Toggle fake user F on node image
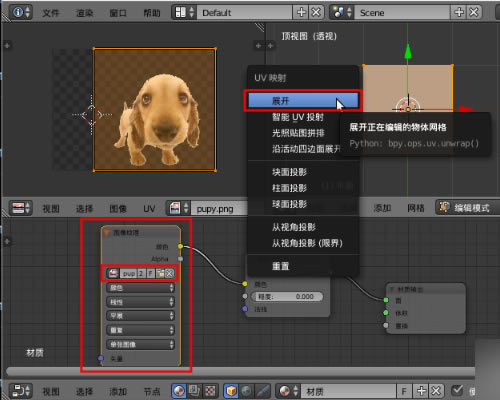Viewport: 500px width, 400px height. (151, 273)
